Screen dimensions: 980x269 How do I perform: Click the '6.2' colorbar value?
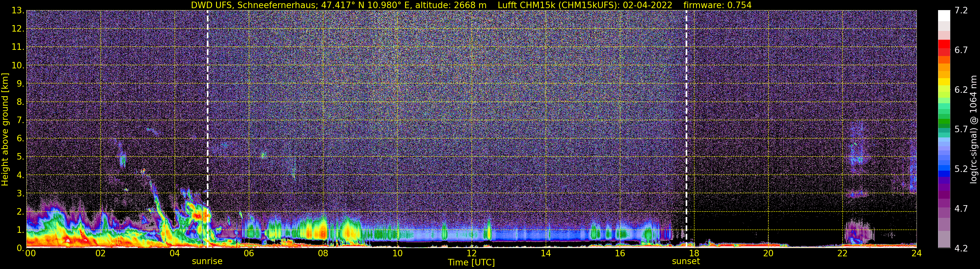[x=961, y=90]
